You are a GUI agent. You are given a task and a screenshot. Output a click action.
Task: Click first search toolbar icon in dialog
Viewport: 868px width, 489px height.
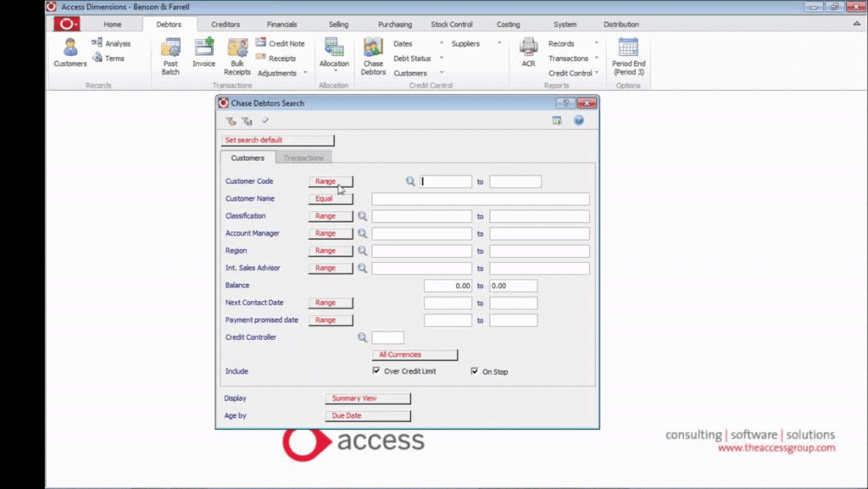click(x=231, y=120)
